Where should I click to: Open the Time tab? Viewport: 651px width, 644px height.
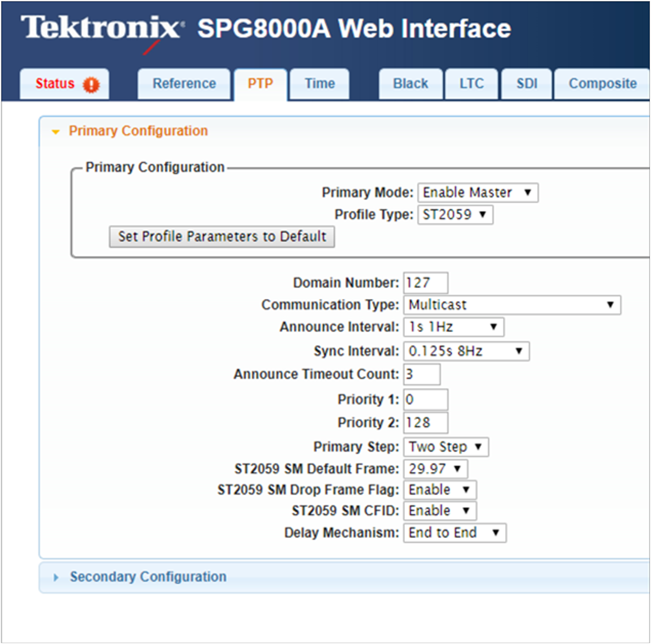coord(319,84)
